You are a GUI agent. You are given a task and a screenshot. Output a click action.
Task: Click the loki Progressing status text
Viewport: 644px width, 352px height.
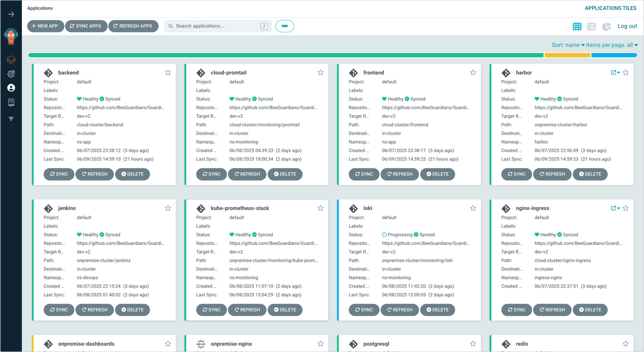[x=400, y=235]
